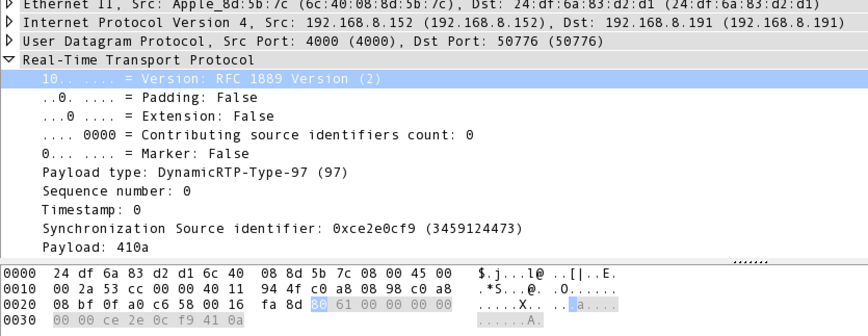Image resolution: width=868 pixels, height=336 pixels.
Task: Select the Extension: False field
Action: coord(157,117)
